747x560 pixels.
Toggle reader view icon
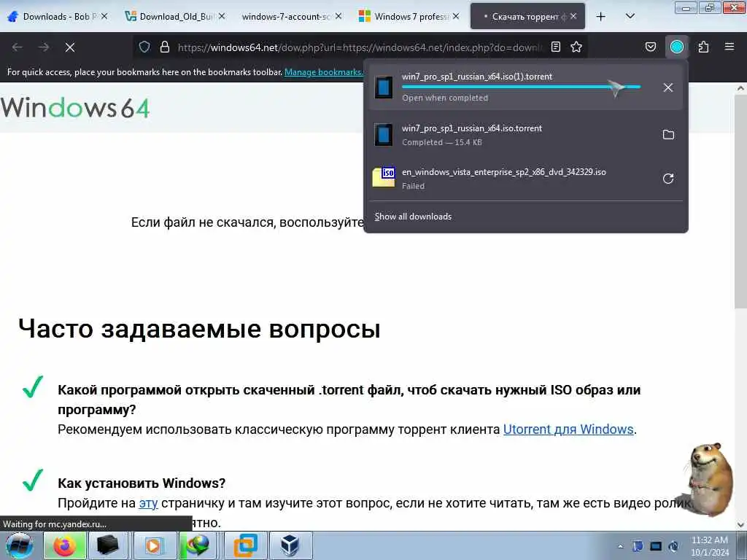[555, 47]
